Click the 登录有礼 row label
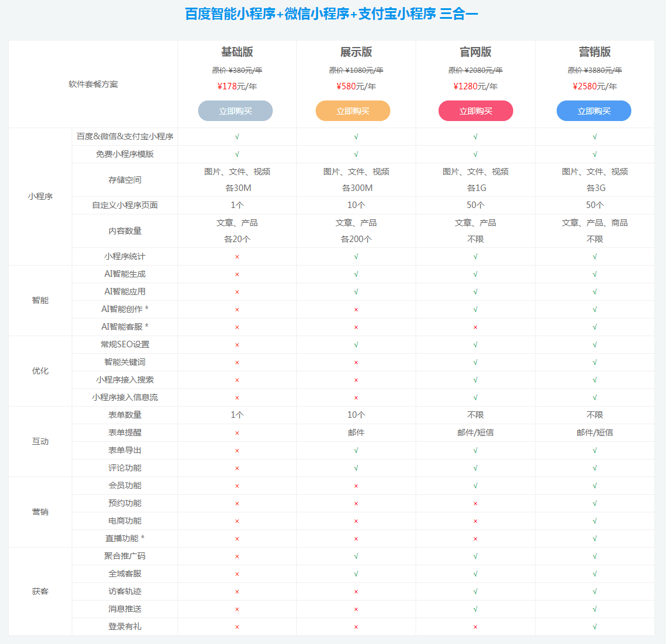Screen dimensions: 666x644 pyautogui.click(x=125, y=626)
